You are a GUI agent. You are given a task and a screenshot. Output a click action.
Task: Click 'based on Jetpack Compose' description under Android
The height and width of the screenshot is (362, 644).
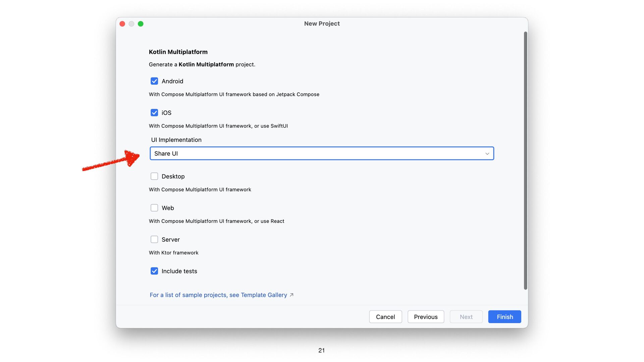click(286, 95)
